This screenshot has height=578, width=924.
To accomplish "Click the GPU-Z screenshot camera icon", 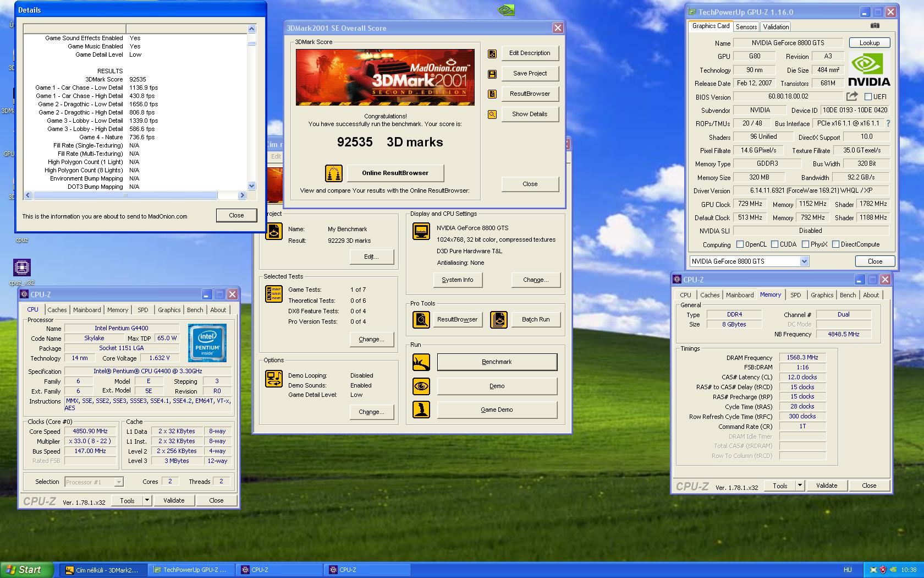I will pyautogui.click(x=875, y=26).
